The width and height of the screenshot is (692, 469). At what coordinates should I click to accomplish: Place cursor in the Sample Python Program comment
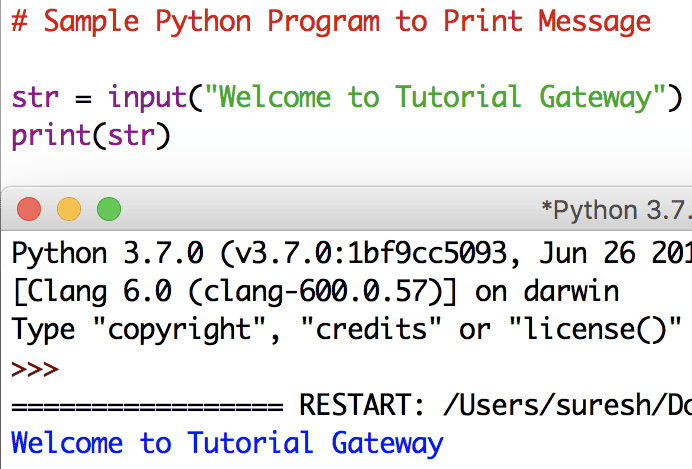tap(330, 21)
